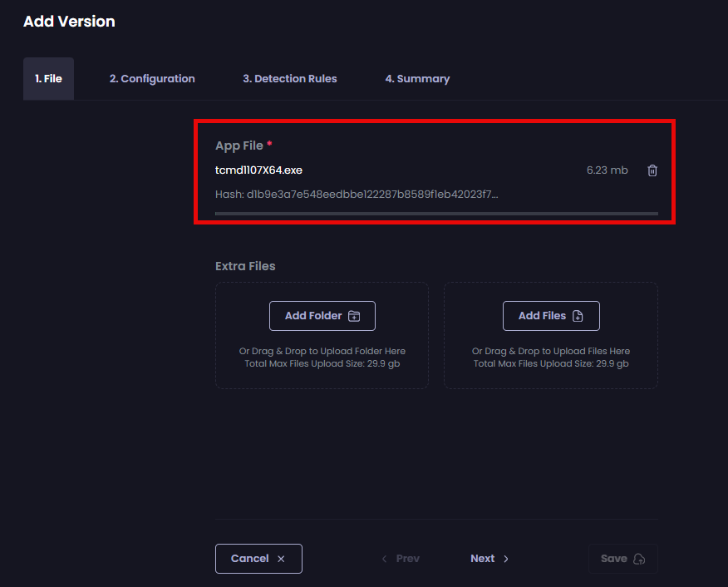
Task: Click the X icon on the Cancel button
Action: tap(280, 559)
